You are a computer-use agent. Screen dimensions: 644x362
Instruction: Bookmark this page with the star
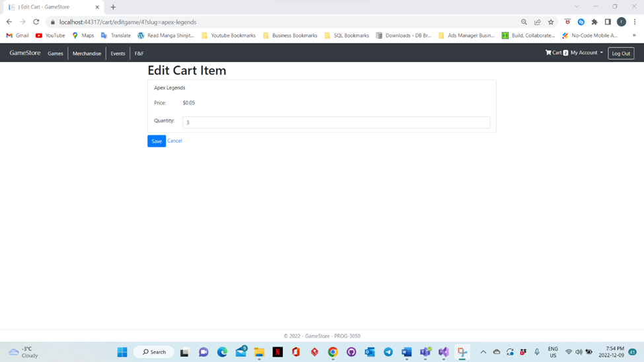click(551, 22)
